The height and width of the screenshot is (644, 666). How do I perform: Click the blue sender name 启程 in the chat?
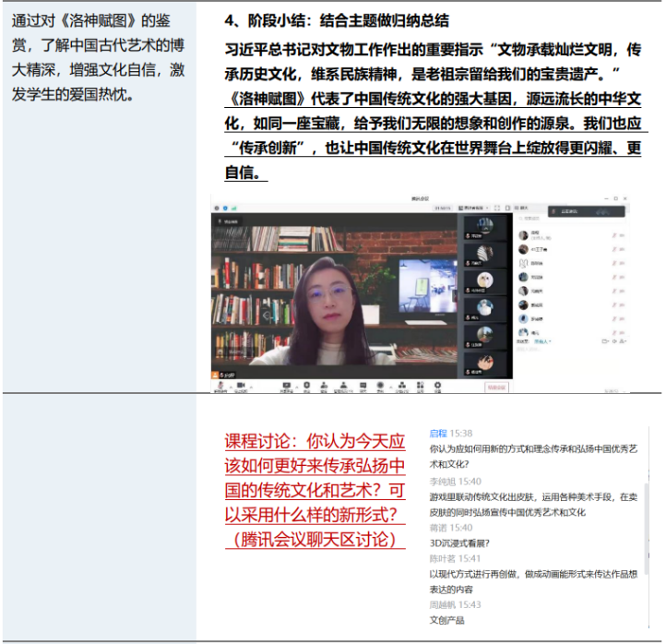pos(438,433)
